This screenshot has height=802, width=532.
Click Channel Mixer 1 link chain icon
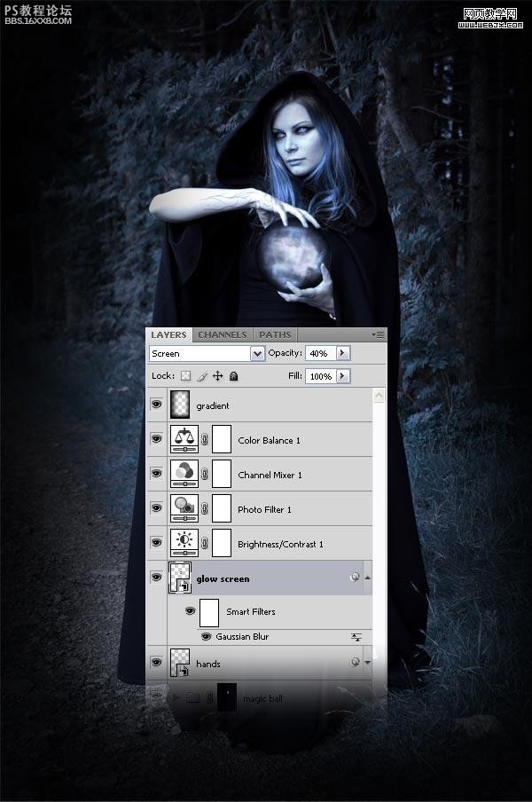[205, 474]
